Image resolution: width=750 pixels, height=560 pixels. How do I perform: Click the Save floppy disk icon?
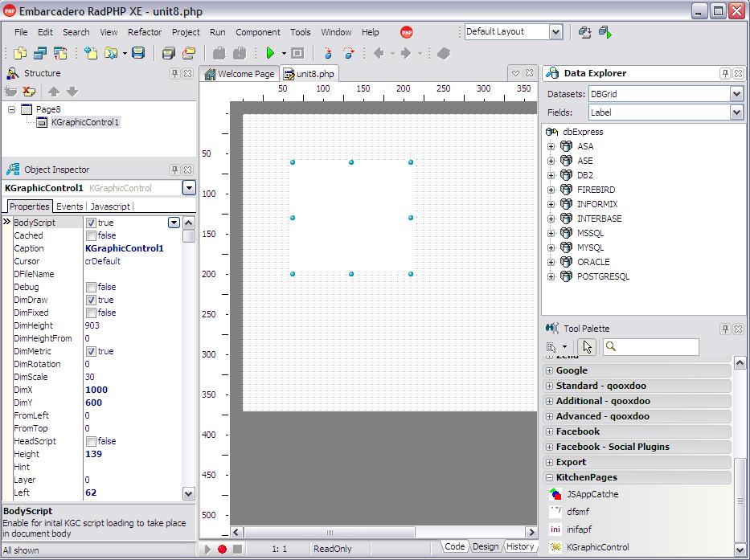138,52
